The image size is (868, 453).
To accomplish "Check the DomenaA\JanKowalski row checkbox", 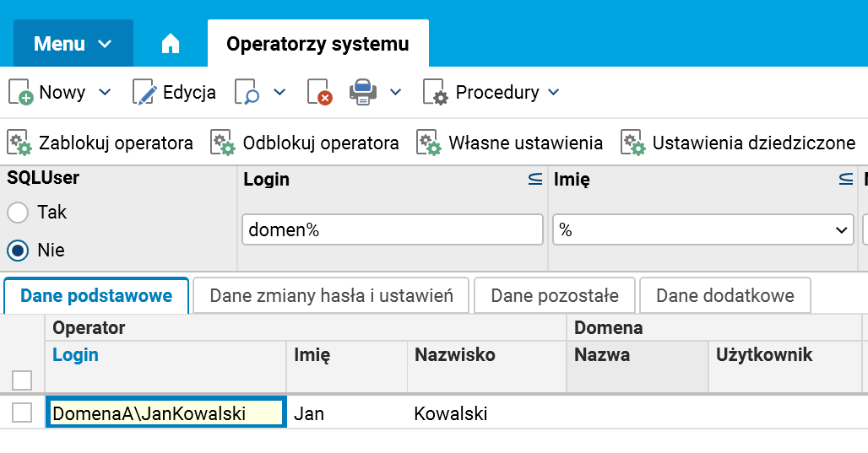I will [x=22, y=413].
